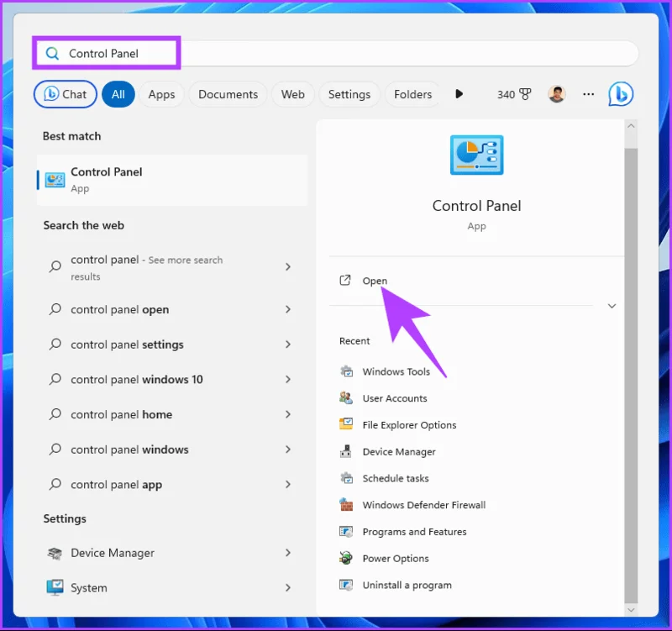Image resolution: width=672 pixels, height=631 pixels.
Task: Switch to the Documents filter tab
Action: pyautogui.click(x=228, y=94)
